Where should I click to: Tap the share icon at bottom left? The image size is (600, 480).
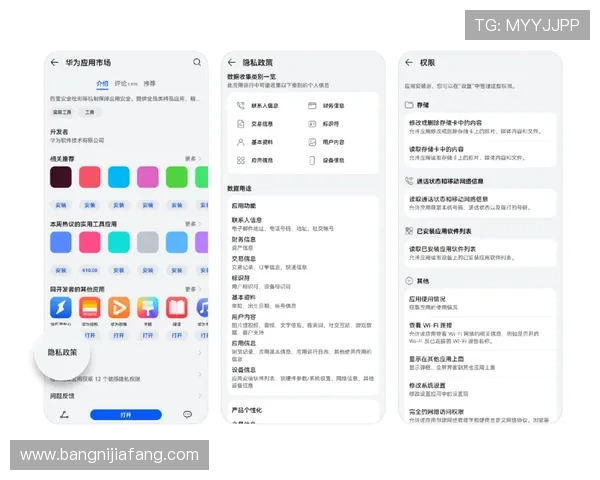pyautogui.click(x=64, y=415)
